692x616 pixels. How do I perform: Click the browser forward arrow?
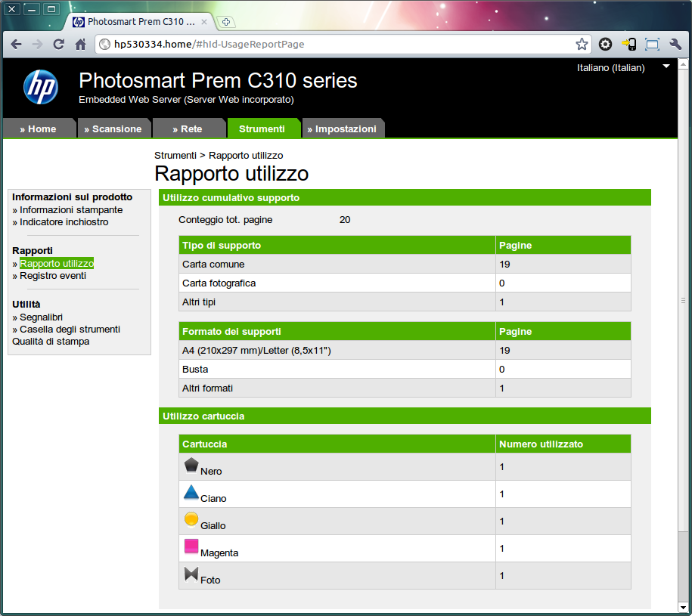tap(38, 44)
